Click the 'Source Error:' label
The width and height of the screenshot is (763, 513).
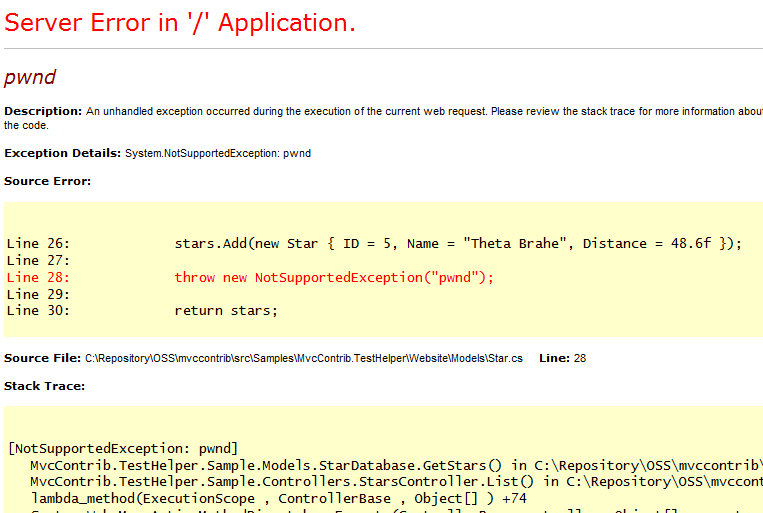tap(47, 181)
